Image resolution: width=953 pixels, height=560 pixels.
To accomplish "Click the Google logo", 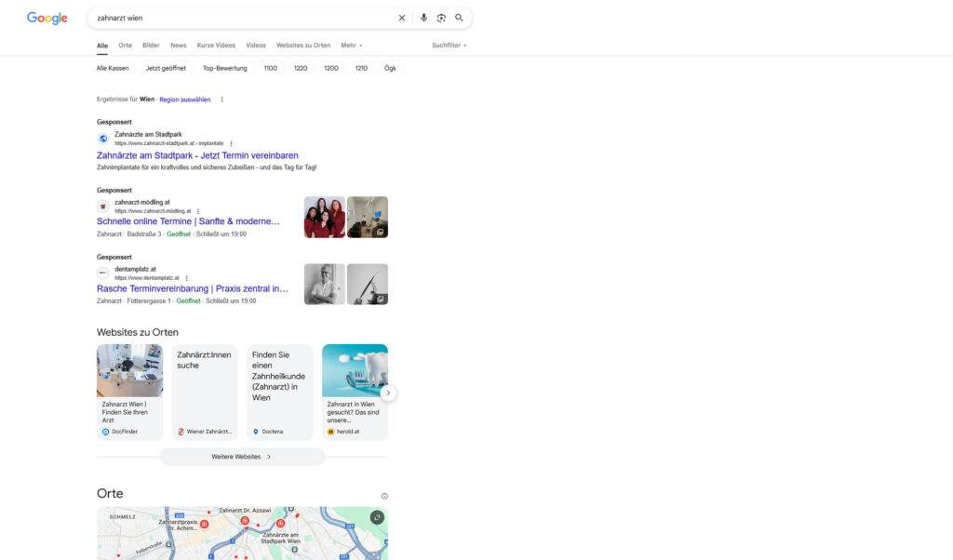I will 47,19.
